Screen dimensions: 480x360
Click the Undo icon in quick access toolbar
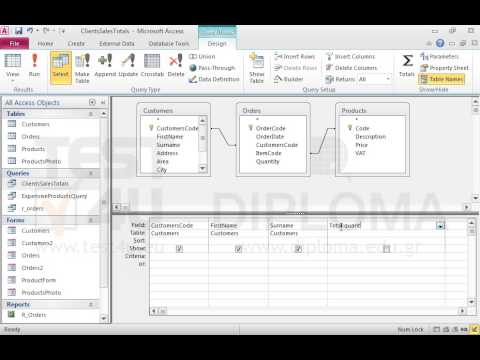pyautogui.click(x=30, y=31)
